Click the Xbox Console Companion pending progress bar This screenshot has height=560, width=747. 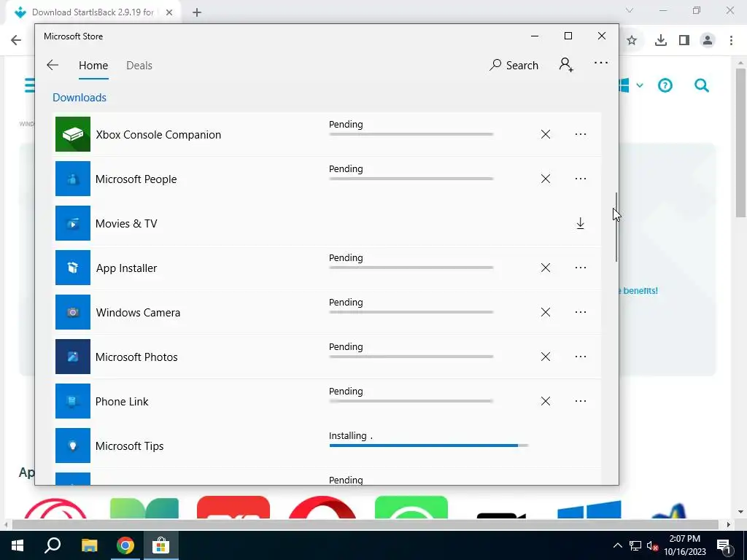[x=411, y=134]
